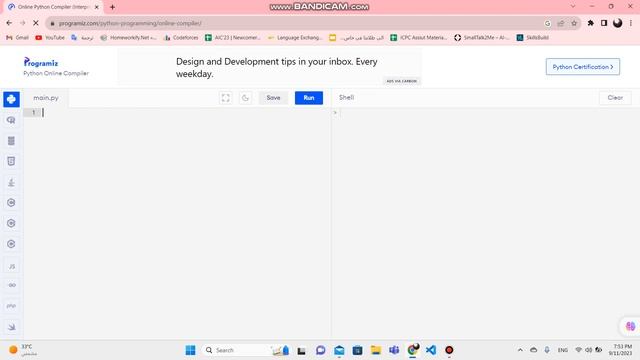640x360 pixels.
Task: Open the Programiz logo homepage link
Action: click(41, 62)
